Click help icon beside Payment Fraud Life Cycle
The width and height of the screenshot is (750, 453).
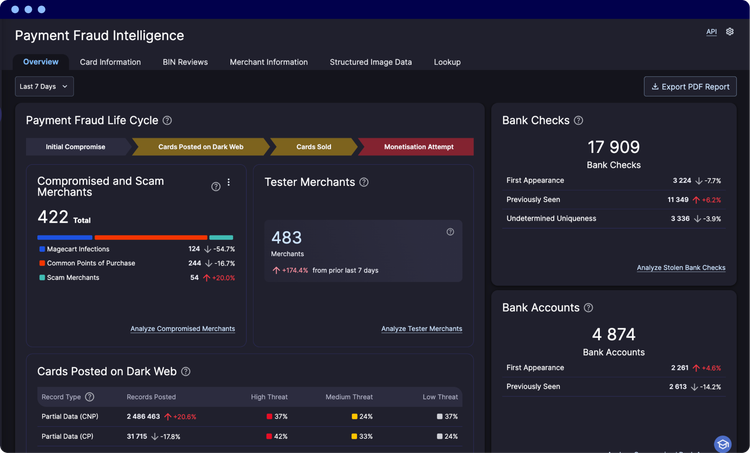(167, 121)
